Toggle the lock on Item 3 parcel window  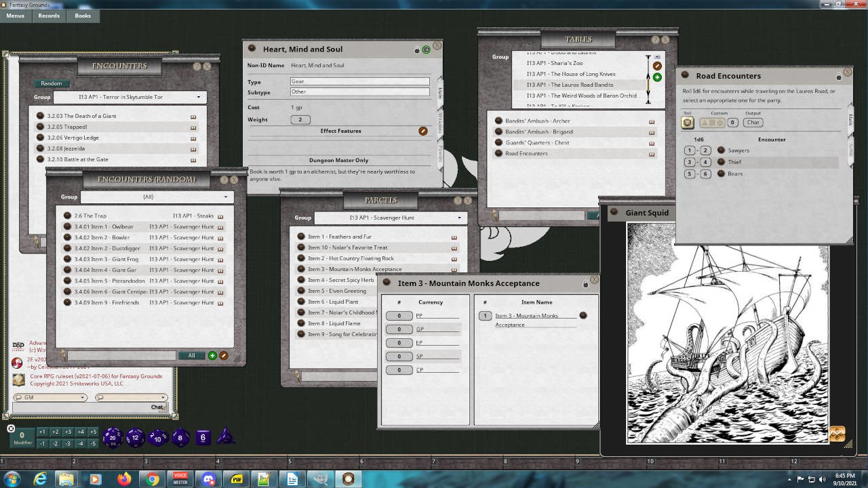point(586,283)
